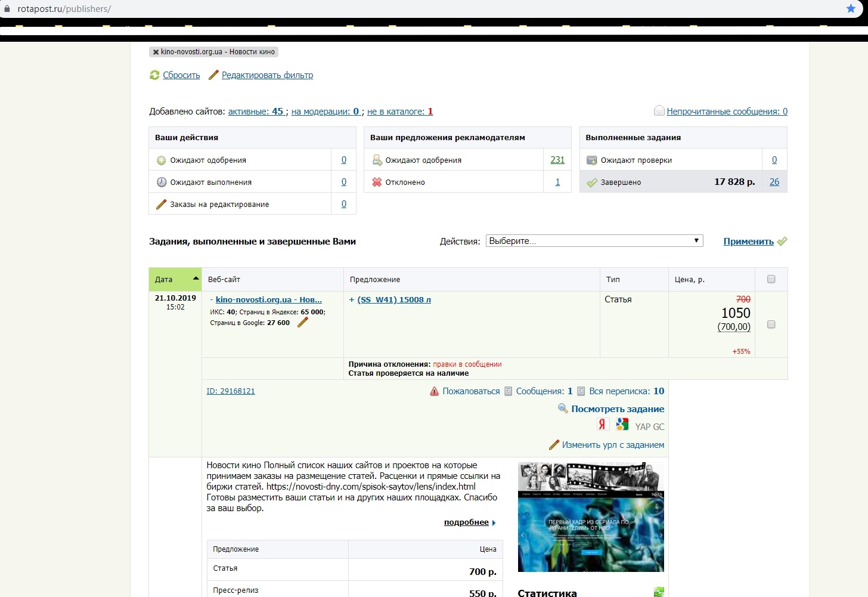Screen dimensions: 868x597
Task: Open count 0 for Ожидают проверки
Action: (774, 160)
